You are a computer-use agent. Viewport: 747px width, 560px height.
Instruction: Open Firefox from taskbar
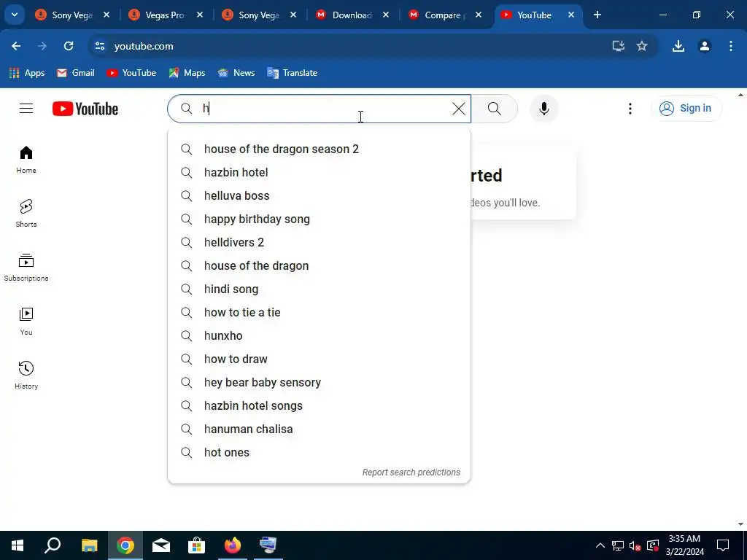pos(233,545)
